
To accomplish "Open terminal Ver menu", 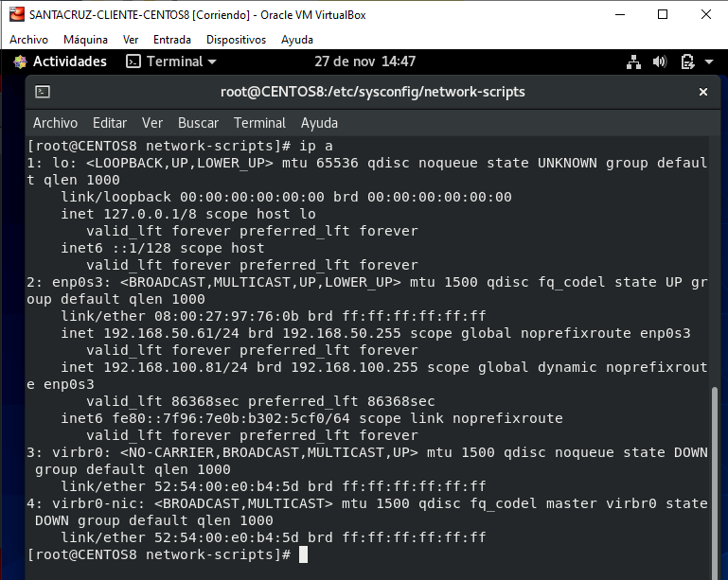I will tap(152, 123).
